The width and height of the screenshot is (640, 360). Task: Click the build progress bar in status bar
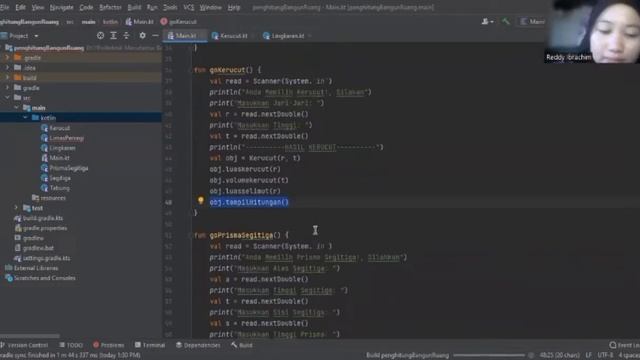click(489, 356)
